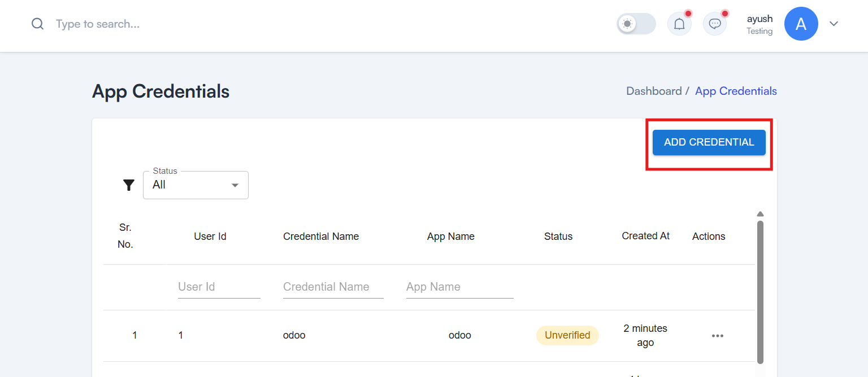Viewport: 868px width, 377px height.
Task: Click the Created At column header
Action: point(645,236)
